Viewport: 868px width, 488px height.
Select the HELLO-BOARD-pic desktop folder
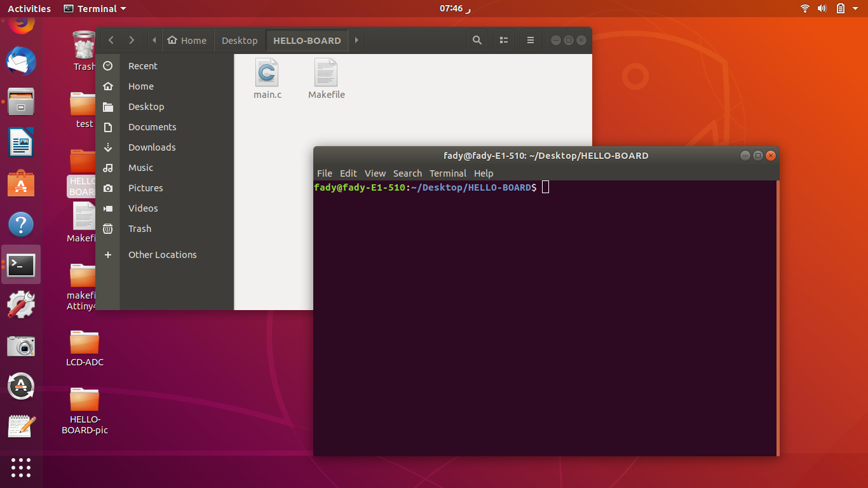[85, 410]
